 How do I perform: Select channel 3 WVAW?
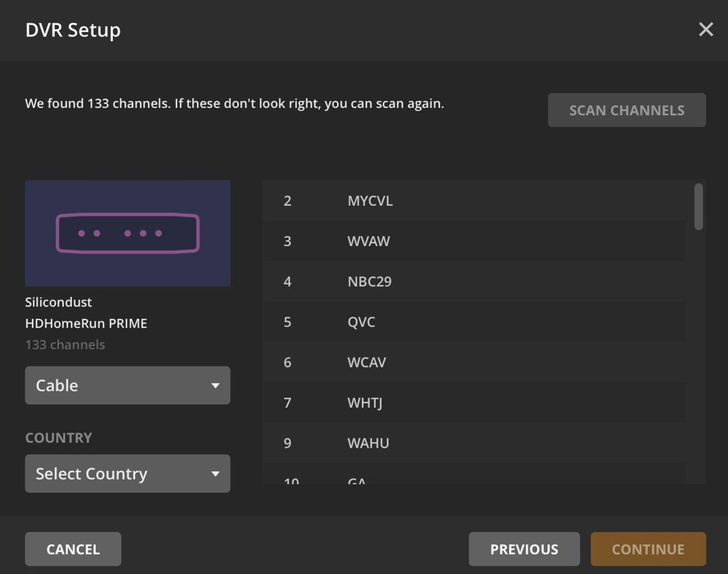click(473, 241)
